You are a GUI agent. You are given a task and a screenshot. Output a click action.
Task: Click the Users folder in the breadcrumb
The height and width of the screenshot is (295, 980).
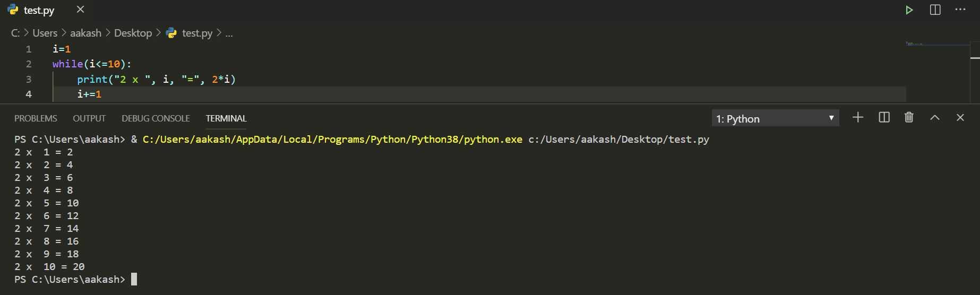(45, 33)
